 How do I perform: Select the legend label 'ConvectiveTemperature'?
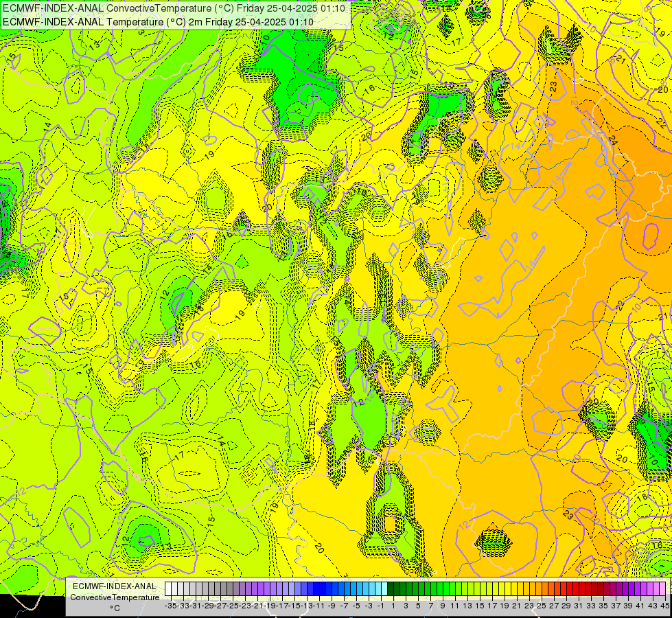click(115, 597)
